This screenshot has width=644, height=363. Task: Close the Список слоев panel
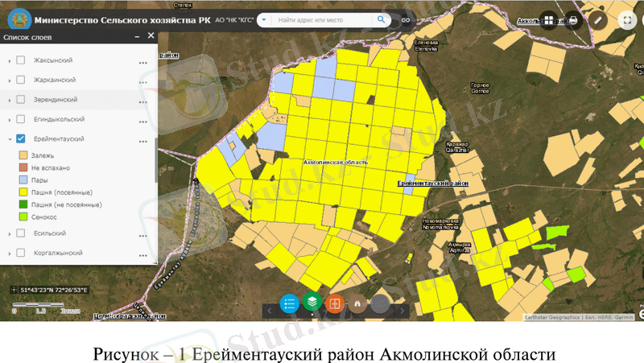(x=151, y=35)
